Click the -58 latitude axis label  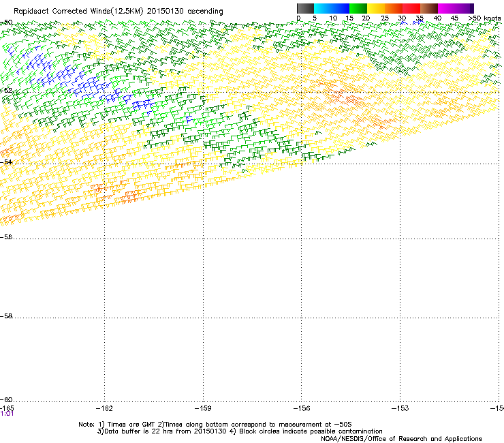tap(6, 316)
